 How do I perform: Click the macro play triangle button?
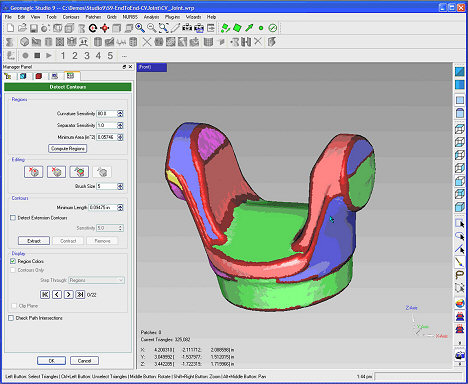tap(49, 55)
